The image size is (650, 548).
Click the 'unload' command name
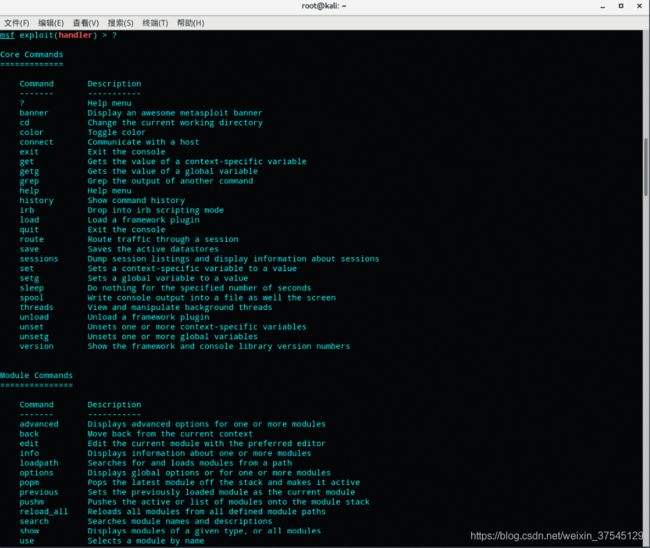click(x=34, y=317)
